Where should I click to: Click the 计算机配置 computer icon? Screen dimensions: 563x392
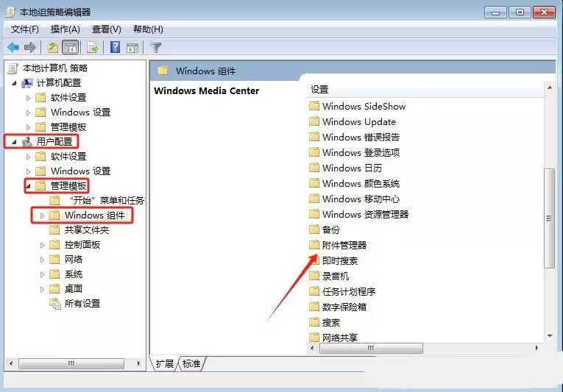[x=27, y=83]
